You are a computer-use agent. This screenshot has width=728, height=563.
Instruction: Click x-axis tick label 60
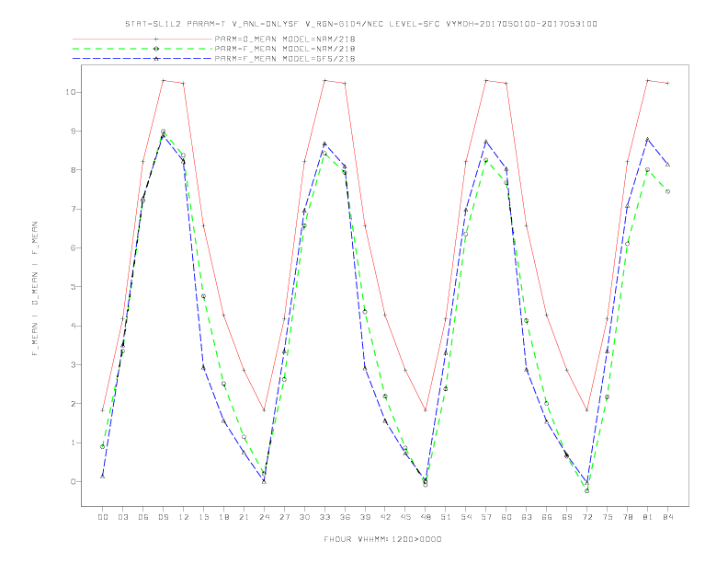tap(506, 517)
